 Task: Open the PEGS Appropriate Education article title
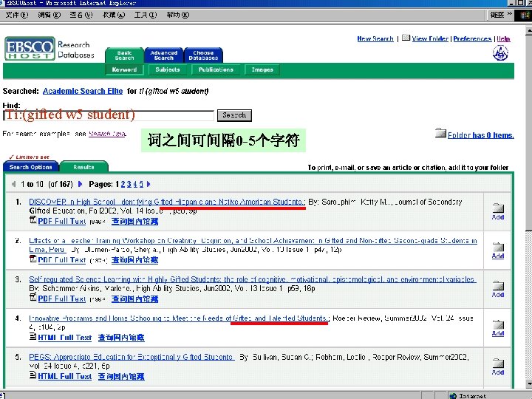coord(132,357)
